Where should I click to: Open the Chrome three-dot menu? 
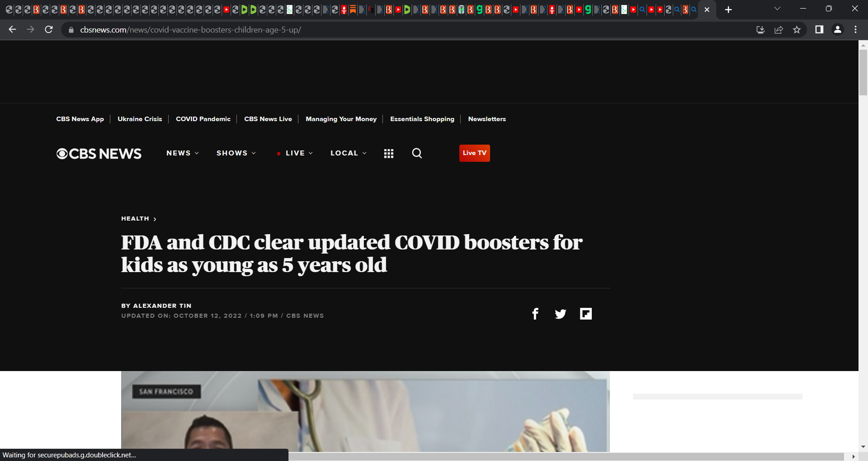click(x=855, y=29)
